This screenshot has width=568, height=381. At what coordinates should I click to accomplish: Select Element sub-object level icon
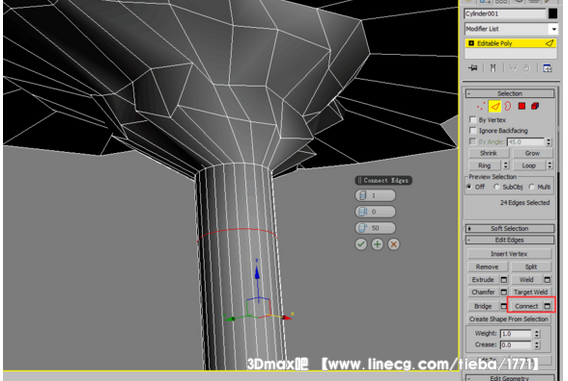click(535, 106)
